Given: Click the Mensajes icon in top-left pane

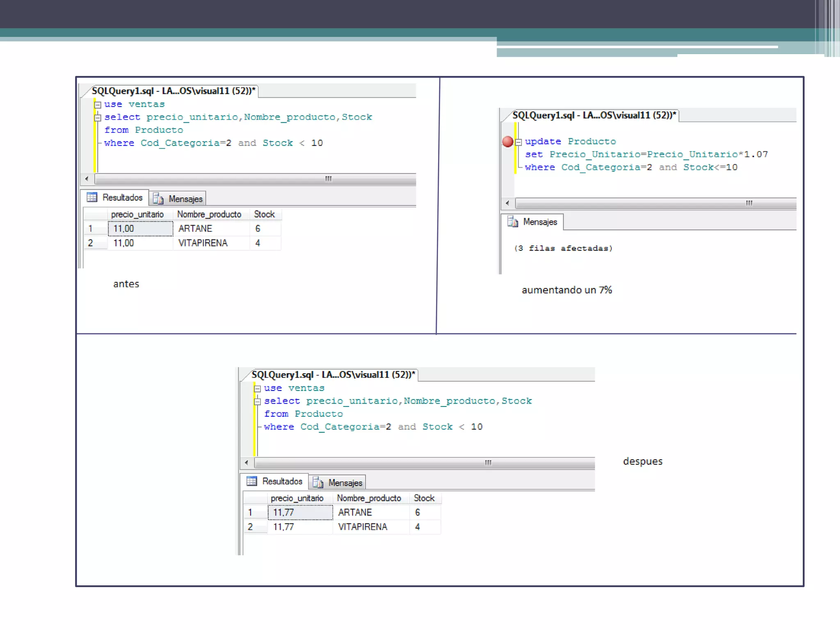Looking at the screenshot, I should 158,199.
